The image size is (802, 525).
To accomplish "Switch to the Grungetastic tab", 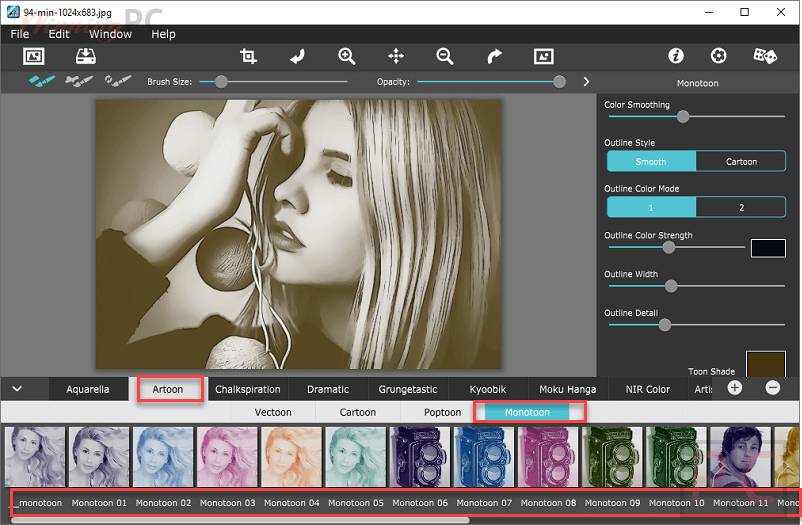I will (408, 389).
